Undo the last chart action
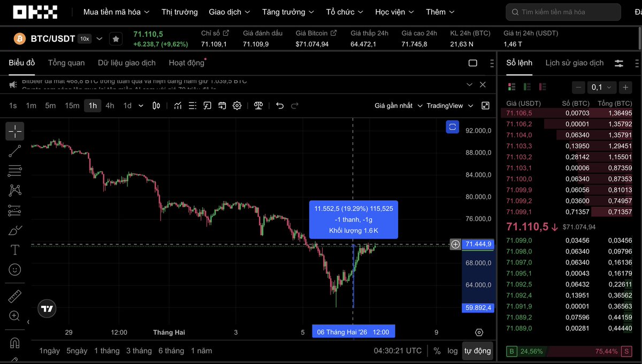 [x=280, y=106]
